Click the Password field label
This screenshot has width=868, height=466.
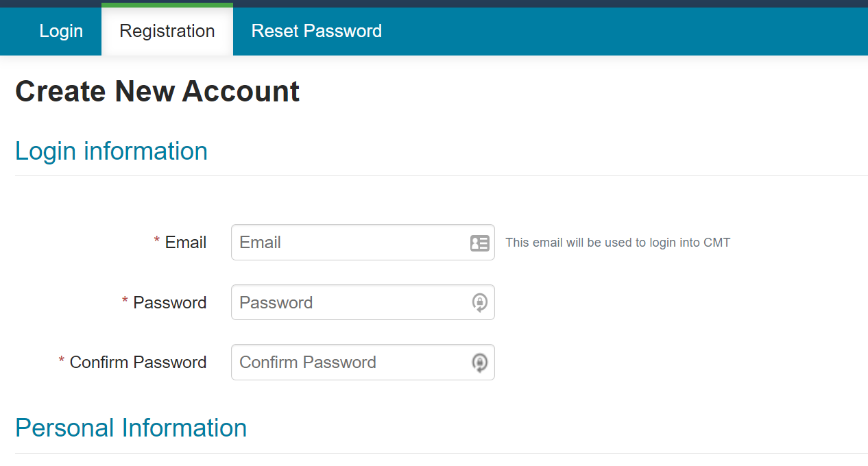[170, 303]
